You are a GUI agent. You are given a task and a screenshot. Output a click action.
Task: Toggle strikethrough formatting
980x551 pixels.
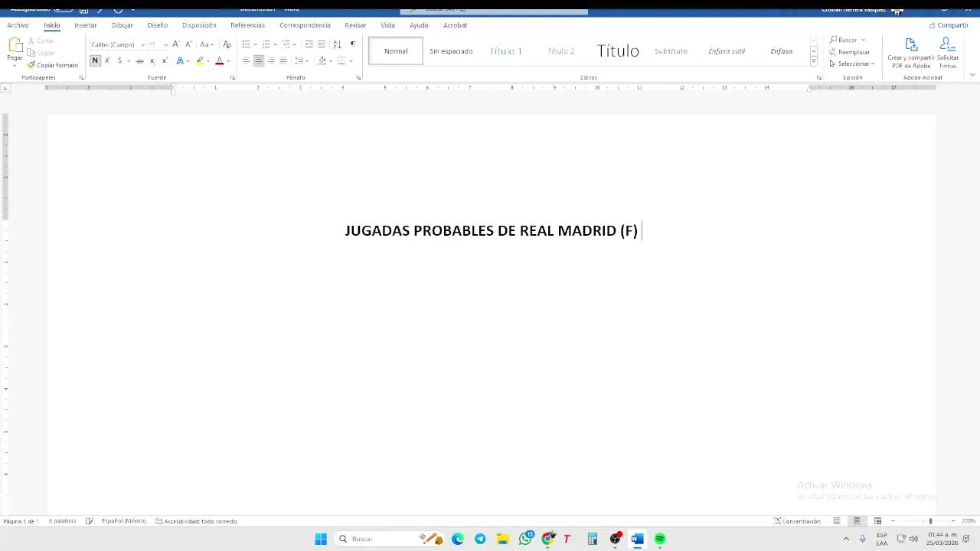pos(139,60)
